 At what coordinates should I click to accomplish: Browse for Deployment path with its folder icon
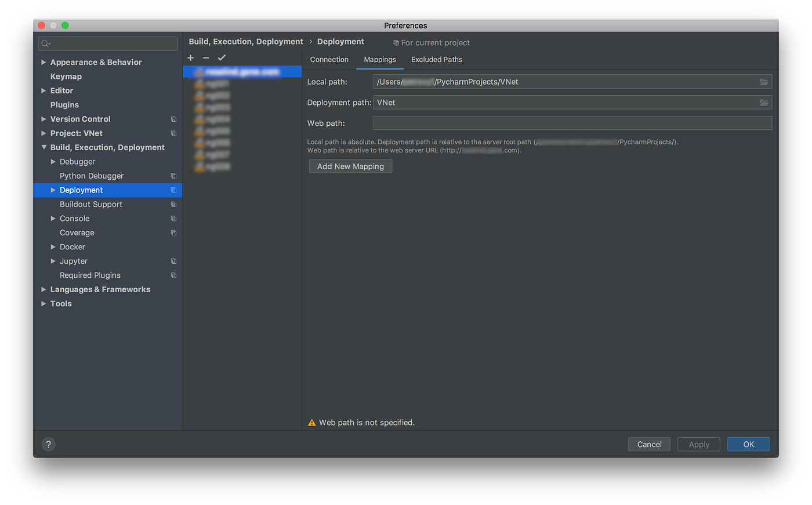[x=764, y=102]
